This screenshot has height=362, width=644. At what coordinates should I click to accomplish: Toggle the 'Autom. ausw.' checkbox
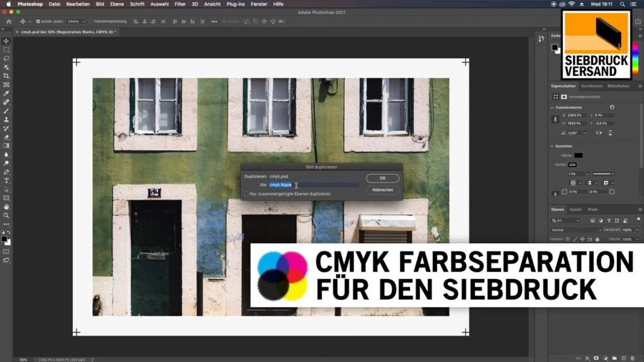[x=38, y=21]
